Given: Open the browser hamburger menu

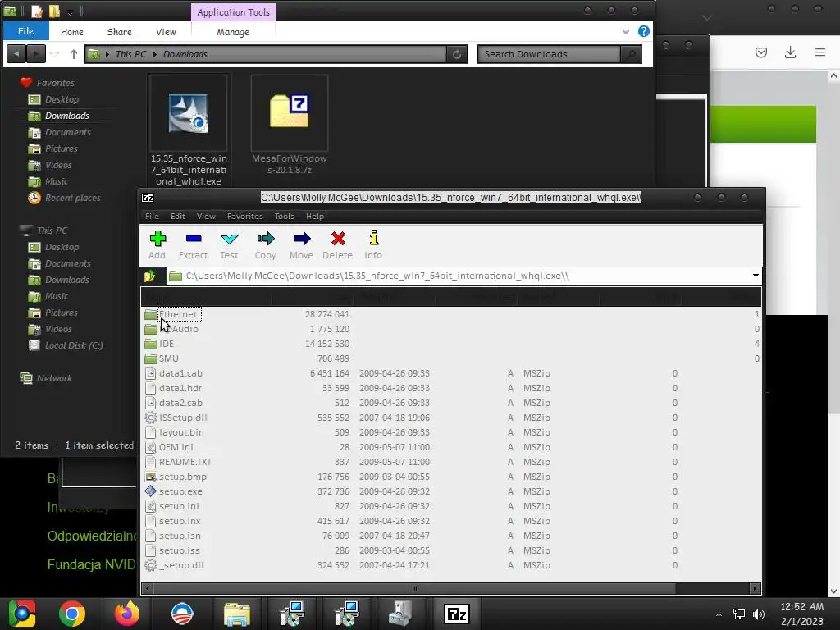Looking at the screenshot, I should click(820, 52).
